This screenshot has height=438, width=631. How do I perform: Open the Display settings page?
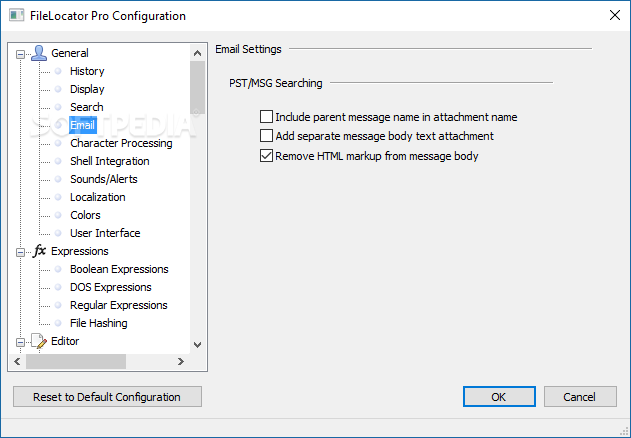[87, 89]
